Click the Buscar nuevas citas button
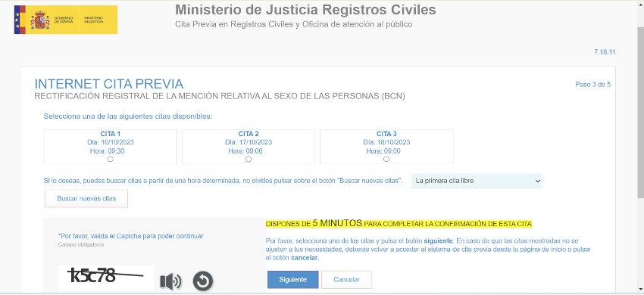 (86, 198)
